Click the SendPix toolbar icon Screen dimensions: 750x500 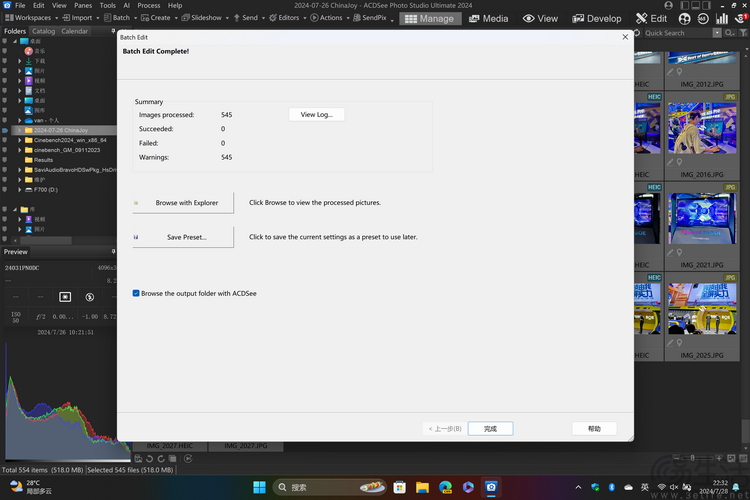[x=357, y=18]
